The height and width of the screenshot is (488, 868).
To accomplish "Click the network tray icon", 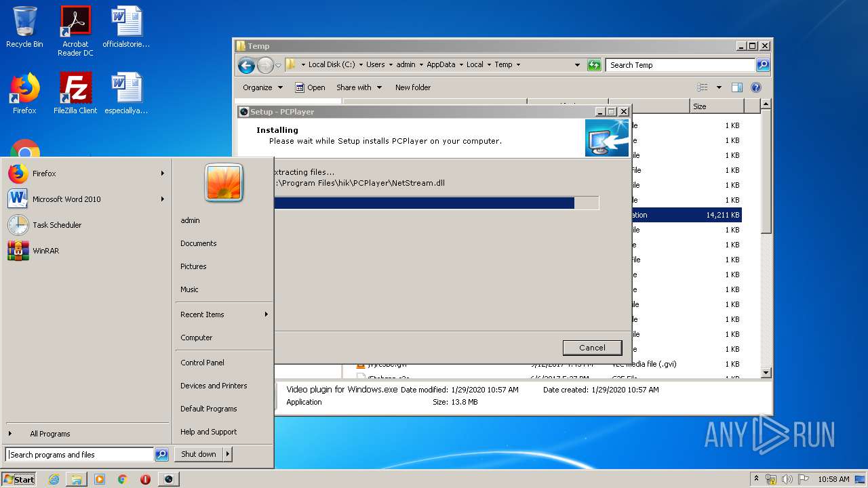I will tap(771, 479).
